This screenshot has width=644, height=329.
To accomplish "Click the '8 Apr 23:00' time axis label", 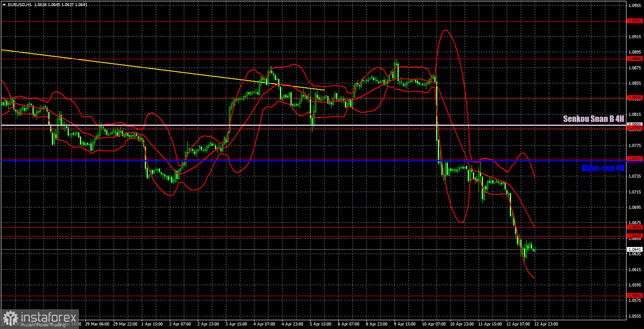I will coord(377,324).
